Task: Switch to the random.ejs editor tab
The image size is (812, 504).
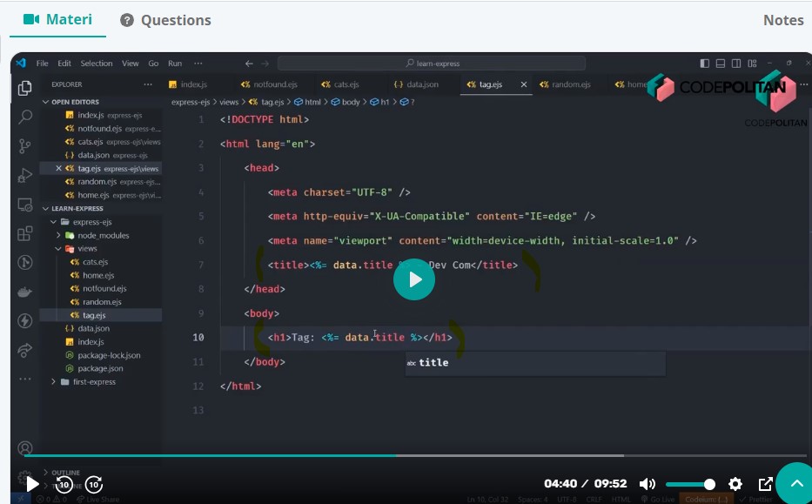Action: [x=565, y=84]
